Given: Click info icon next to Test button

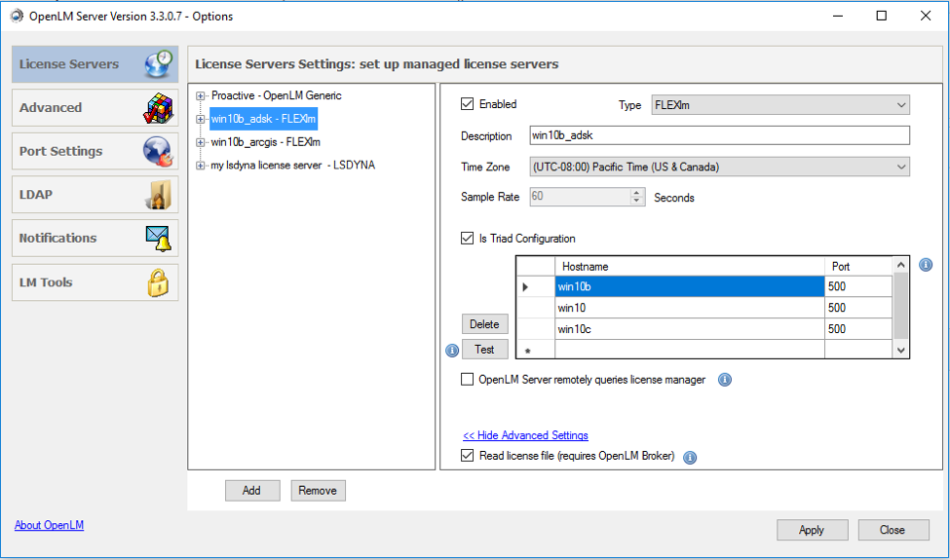Looking at the screenshot, I should [451, 351].
